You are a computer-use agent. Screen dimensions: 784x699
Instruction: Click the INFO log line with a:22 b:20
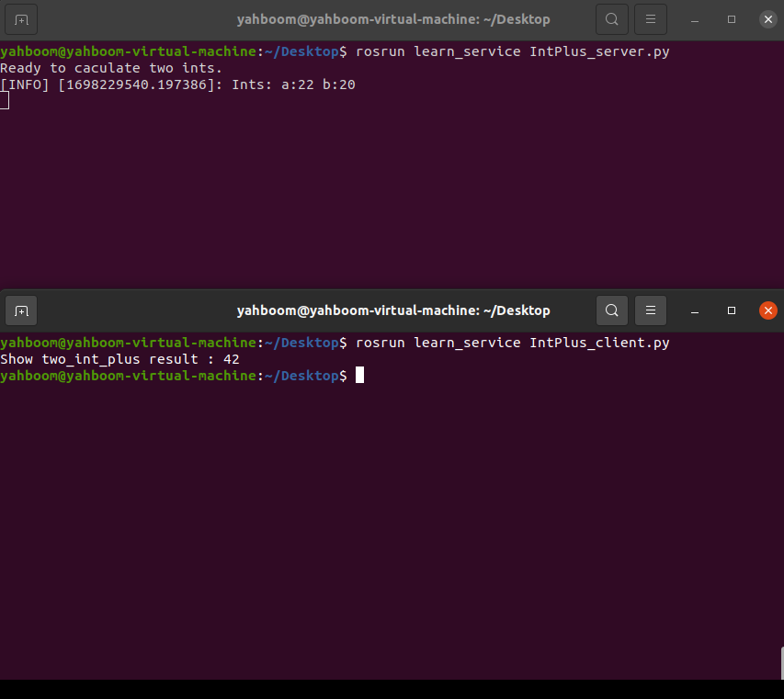[x=177, y=85]
